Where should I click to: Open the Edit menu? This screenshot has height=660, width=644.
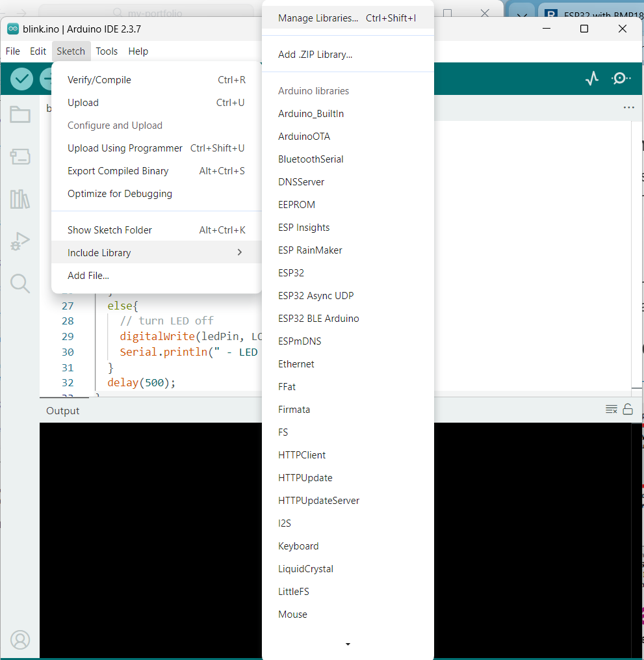pos(38,51)
